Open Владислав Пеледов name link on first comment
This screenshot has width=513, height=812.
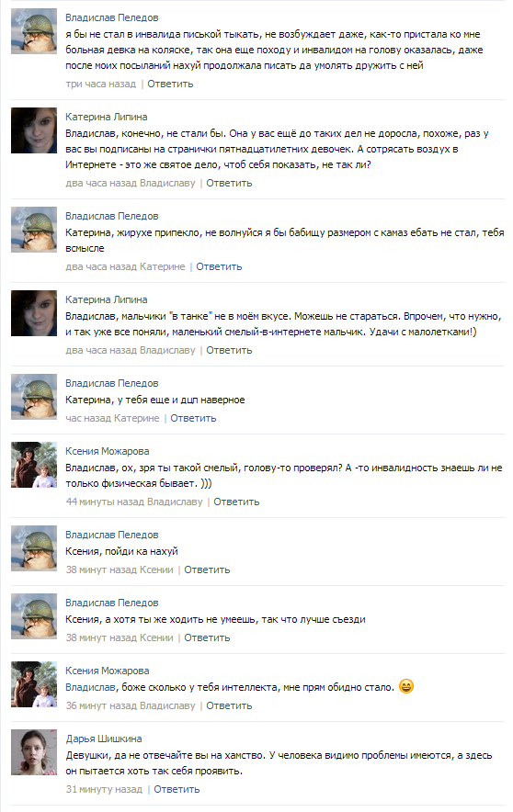pyautogui.click(x=112, y=17)
